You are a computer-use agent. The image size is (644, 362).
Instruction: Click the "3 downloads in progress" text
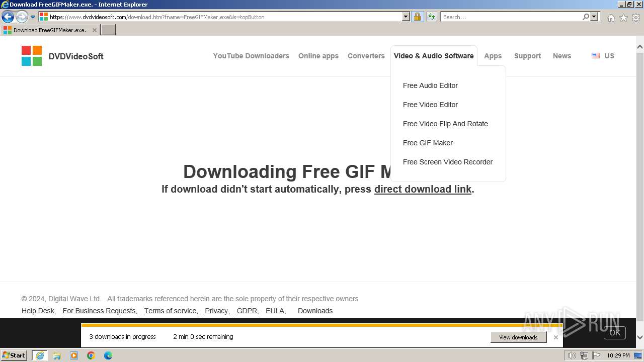pyautogui.click(x=123, y=337)
